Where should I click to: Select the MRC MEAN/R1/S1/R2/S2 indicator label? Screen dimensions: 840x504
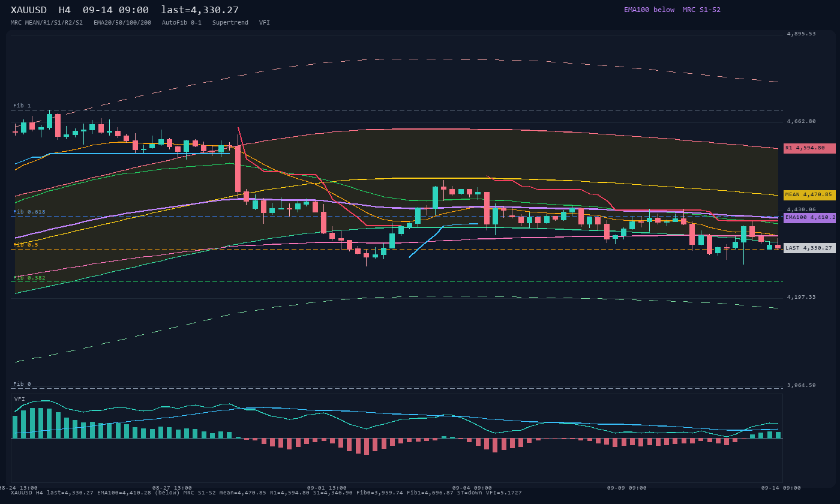[47, 23]
